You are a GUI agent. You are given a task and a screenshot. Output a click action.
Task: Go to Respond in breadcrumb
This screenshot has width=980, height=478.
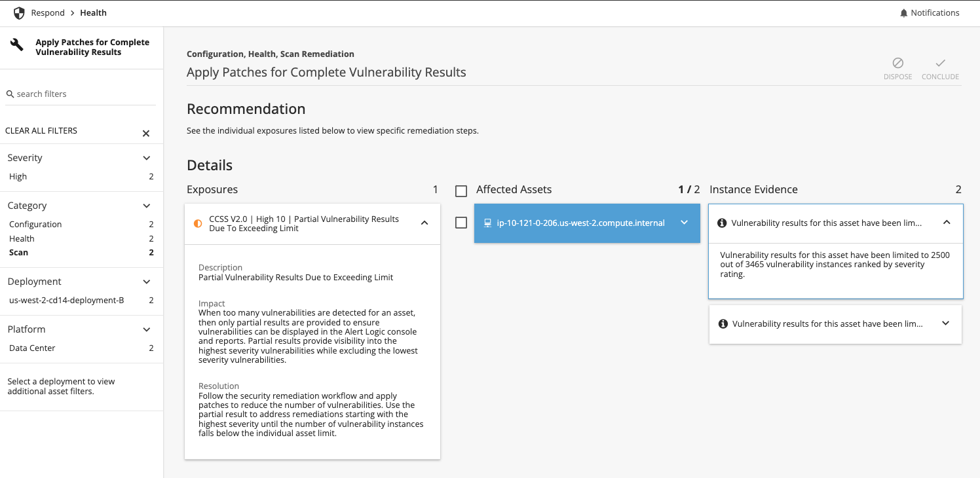tap(48, 13)
